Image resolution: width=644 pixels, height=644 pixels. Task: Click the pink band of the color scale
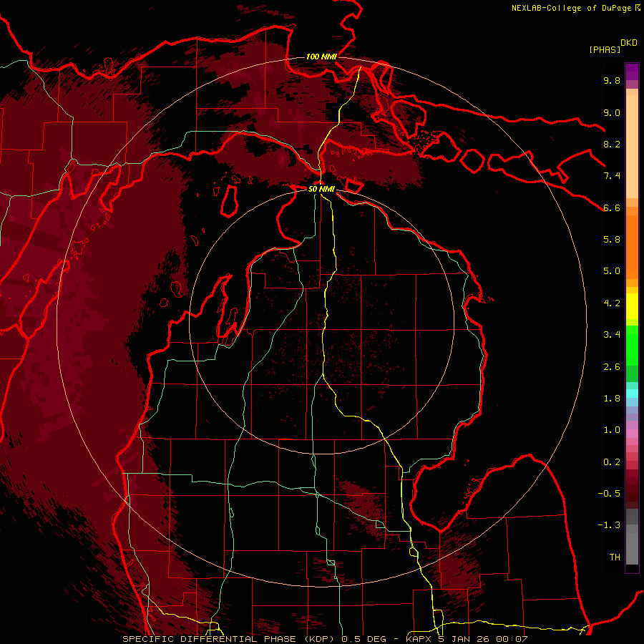tap(632, 434)
